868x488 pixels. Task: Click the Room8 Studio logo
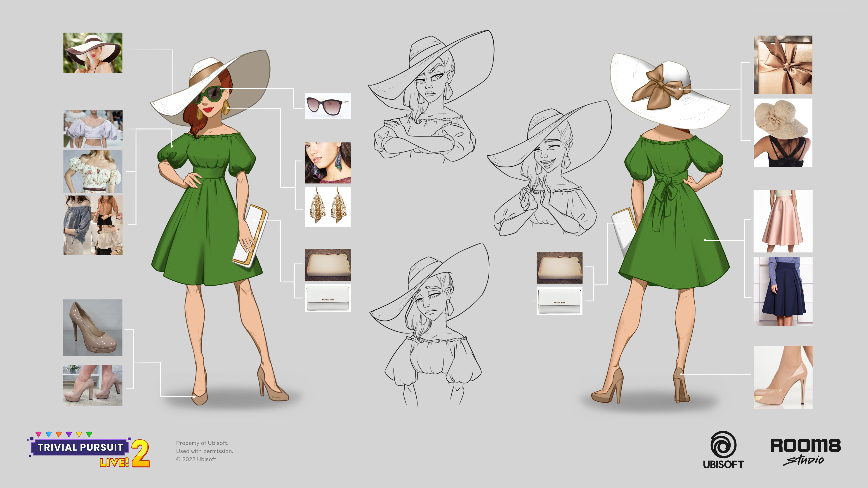(805, 452)
